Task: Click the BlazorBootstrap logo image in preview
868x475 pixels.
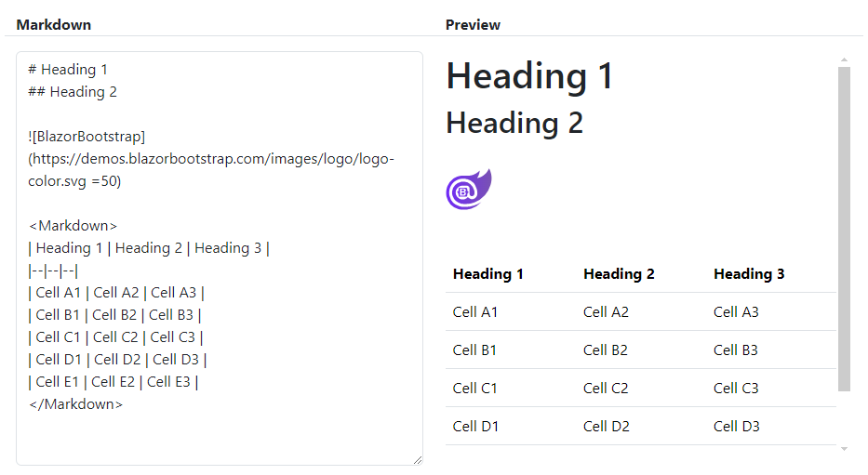Action: click(x=468, y=190)
